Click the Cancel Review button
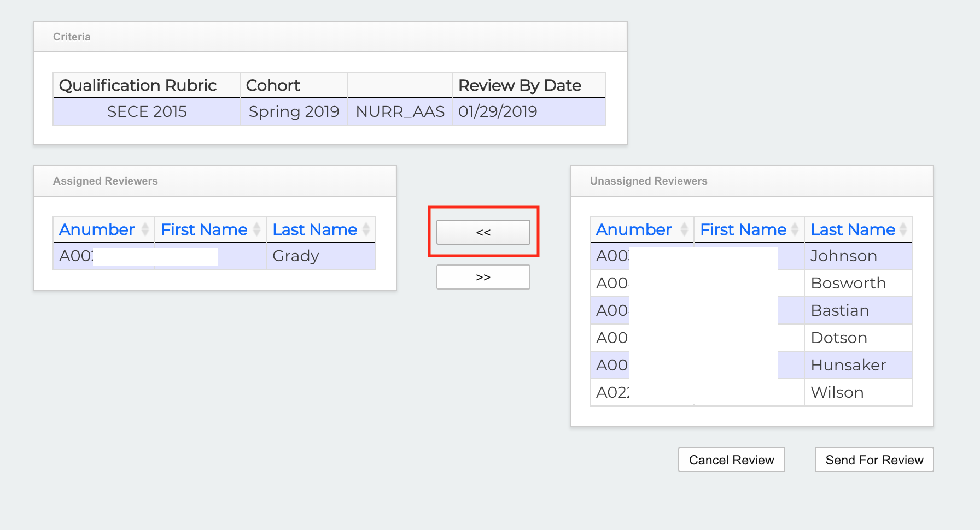The image size is (980, 530). (731, 460)
